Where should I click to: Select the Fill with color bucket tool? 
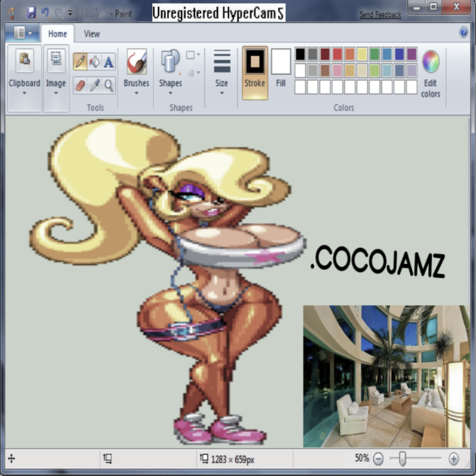click(x=95, y=62)
